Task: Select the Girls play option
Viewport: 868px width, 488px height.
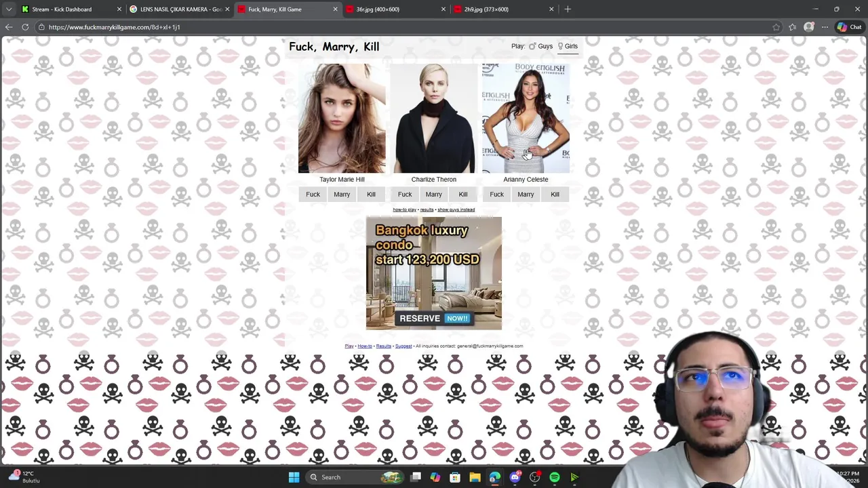Action: click(568, 46)
